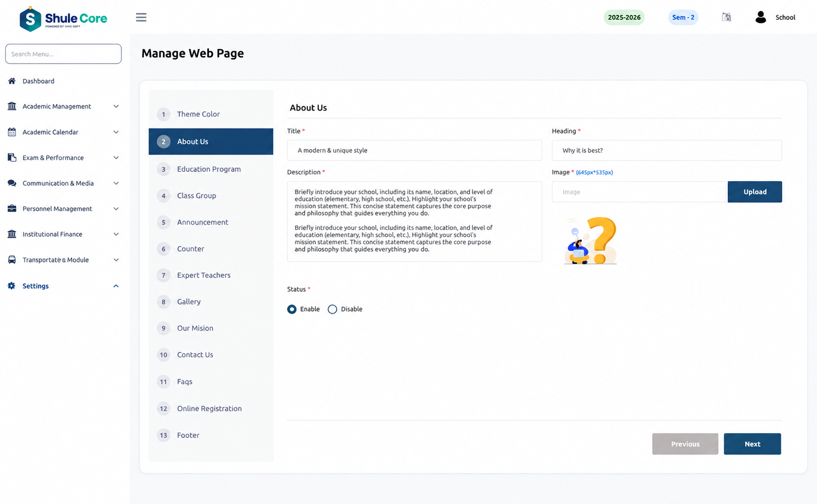Viewport: 817px width, 504px height.
Task: Click the Image file name field
Action: [x=640, y=192]
